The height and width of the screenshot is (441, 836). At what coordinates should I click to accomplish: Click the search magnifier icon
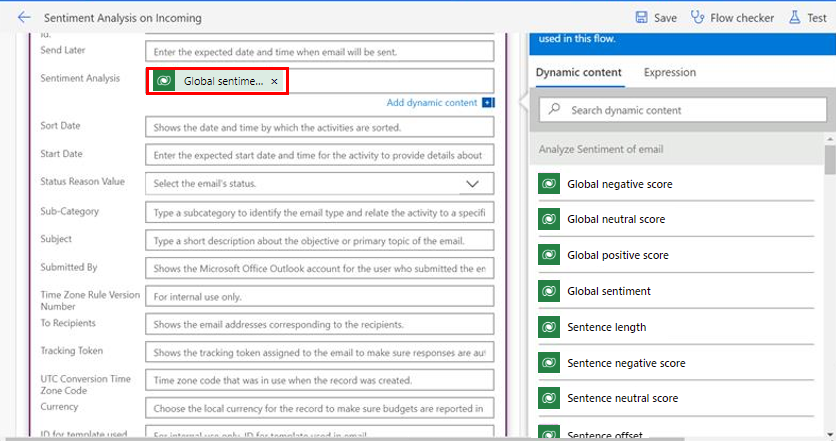[554, 109]
